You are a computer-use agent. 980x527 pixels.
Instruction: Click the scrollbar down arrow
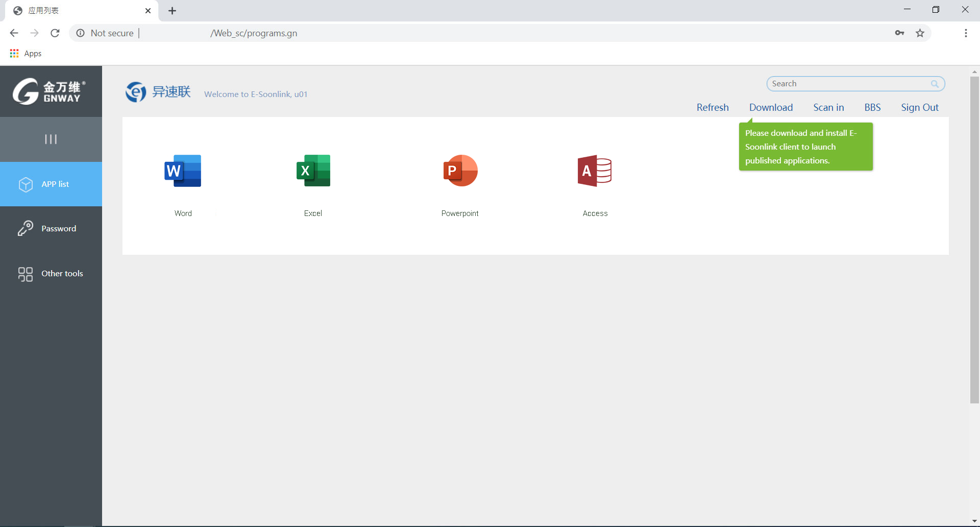click(x=974, y=521)
